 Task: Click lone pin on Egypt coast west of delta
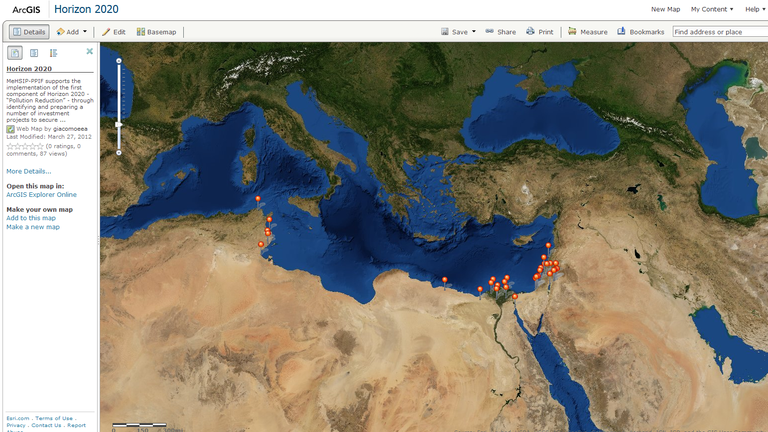(x=445, y=281)
